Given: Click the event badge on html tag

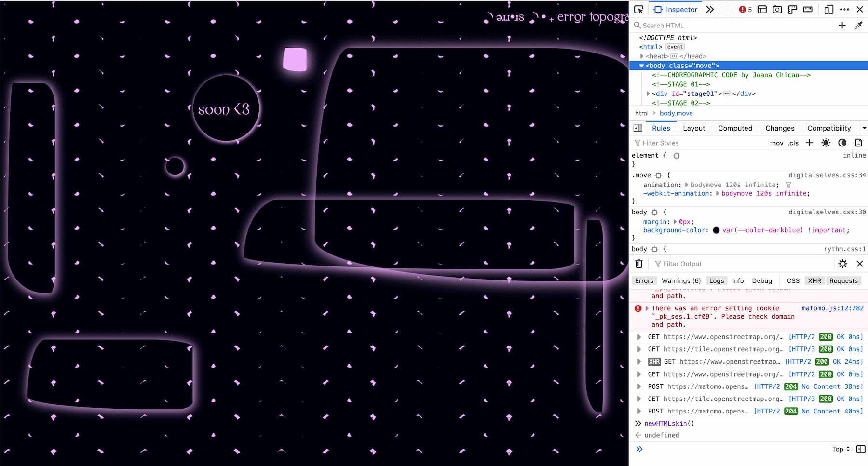Looking at the screenshot, I should (675, 47).
